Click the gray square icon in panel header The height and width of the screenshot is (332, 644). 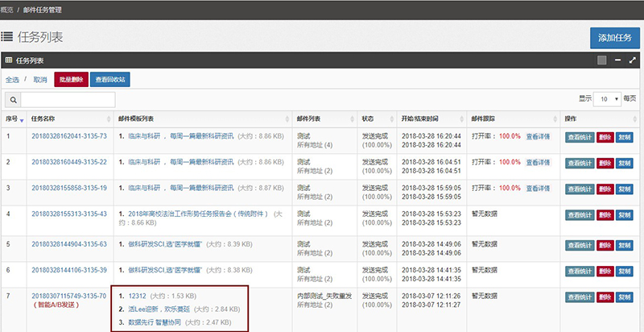(x=602, y=60)
